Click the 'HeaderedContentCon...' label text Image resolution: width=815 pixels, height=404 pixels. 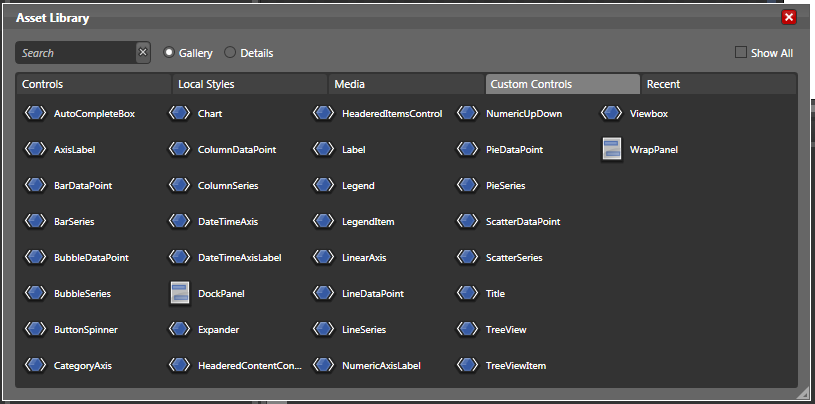249,366
